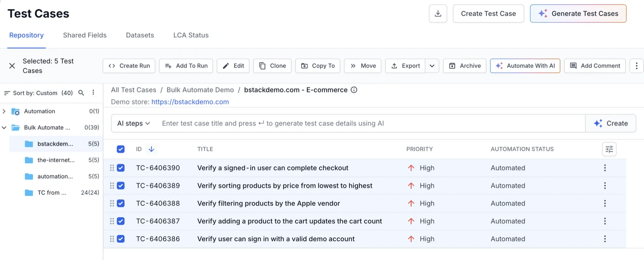This screenshot has width=644, height=260.
Task: Open the LCA Status tab
Action: [x=191, y=35]
